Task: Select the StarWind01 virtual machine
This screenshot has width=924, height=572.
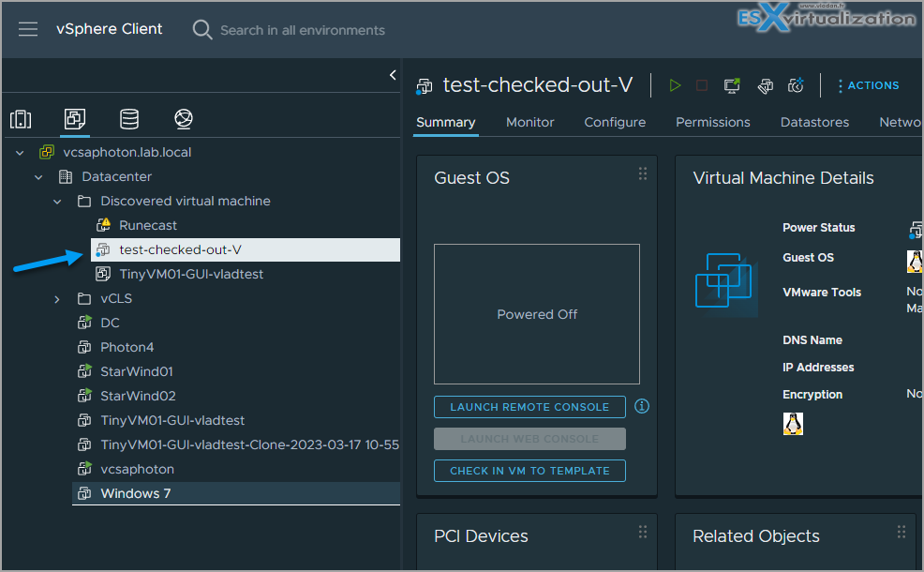Action: pos(136,371)
